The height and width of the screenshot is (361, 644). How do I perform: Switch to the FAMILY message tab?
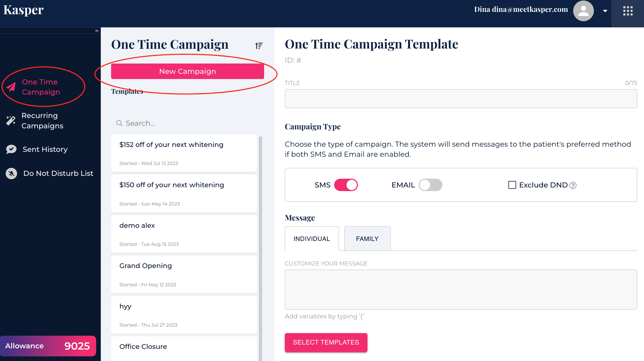click(367, 239)
